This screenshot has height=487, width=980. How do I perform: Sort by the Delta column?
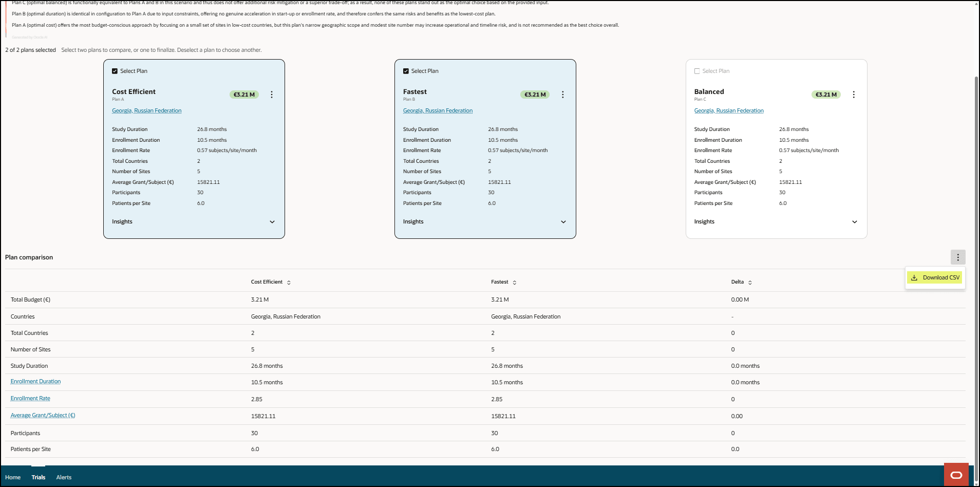[750, 283]
